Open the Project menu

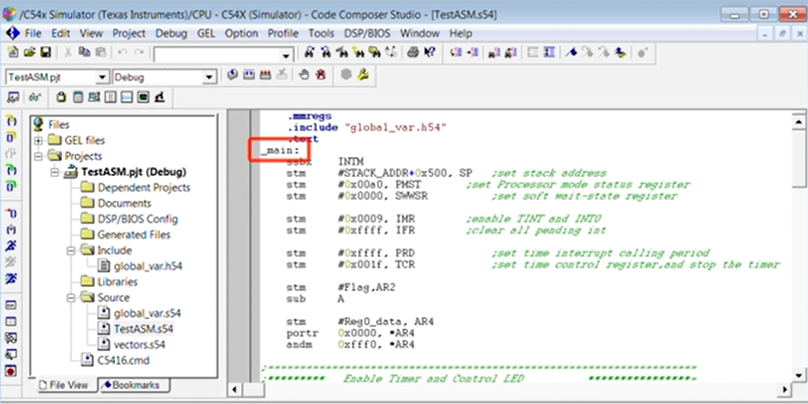(129, 33)
